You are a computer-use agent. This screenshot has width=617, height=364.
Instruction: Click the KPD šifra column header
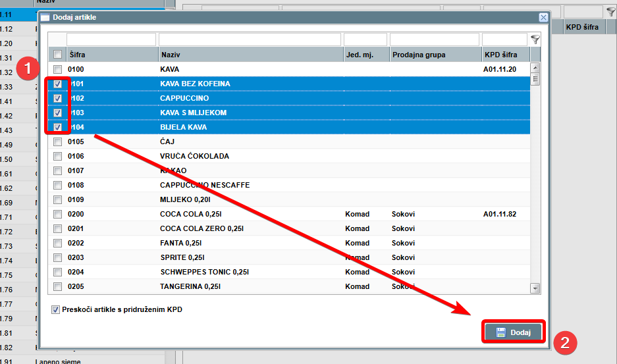point(504,55)
